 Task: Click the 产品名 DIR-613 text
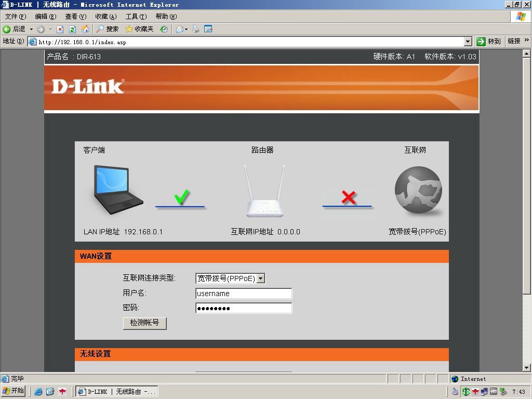(74, 57)
